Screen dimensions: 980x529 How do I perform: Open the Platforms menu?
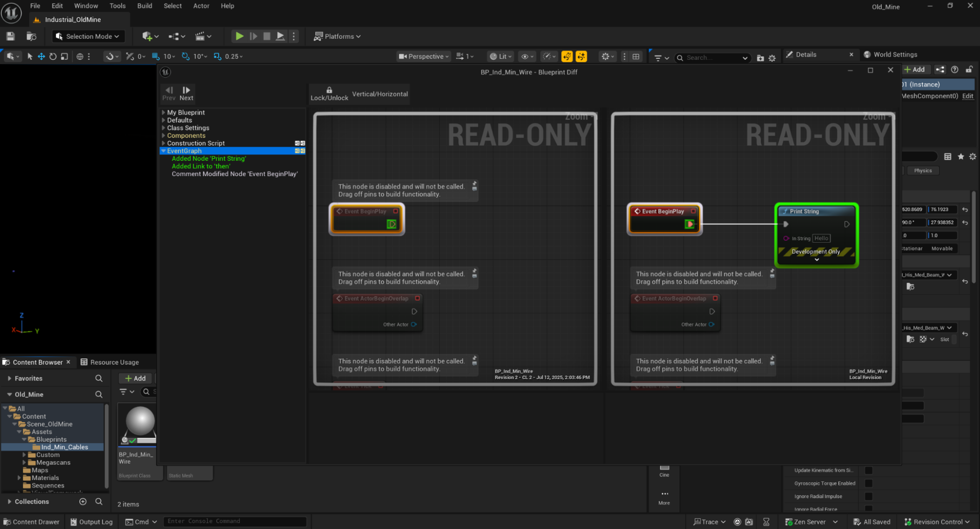(x=337, y=36)
